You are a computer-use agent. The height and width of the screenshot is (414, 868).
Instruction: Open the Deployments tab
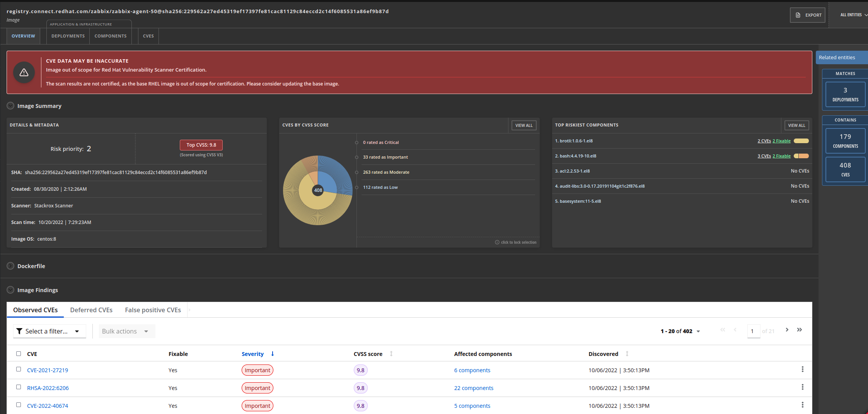(x=68, y=36)
